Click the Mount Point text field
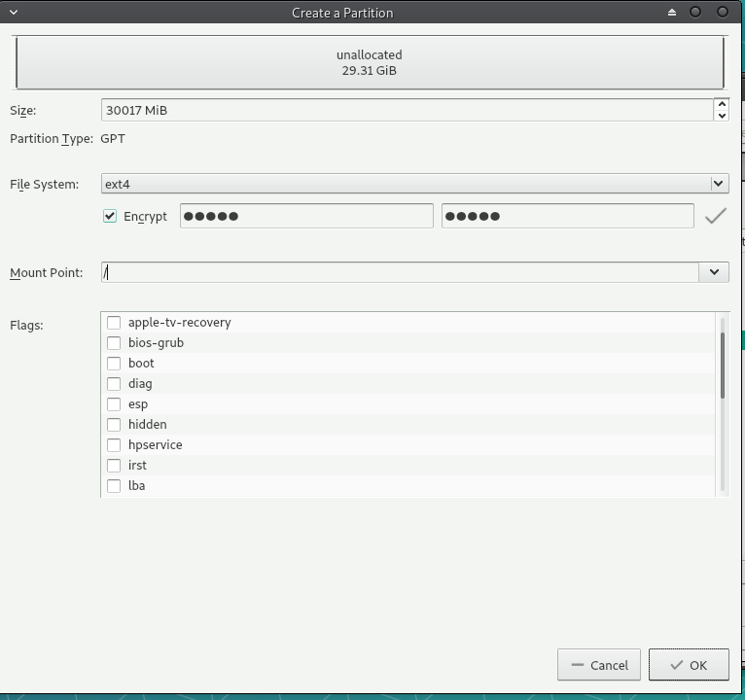The height and width of the screenshot is (700, 745). 400,272
